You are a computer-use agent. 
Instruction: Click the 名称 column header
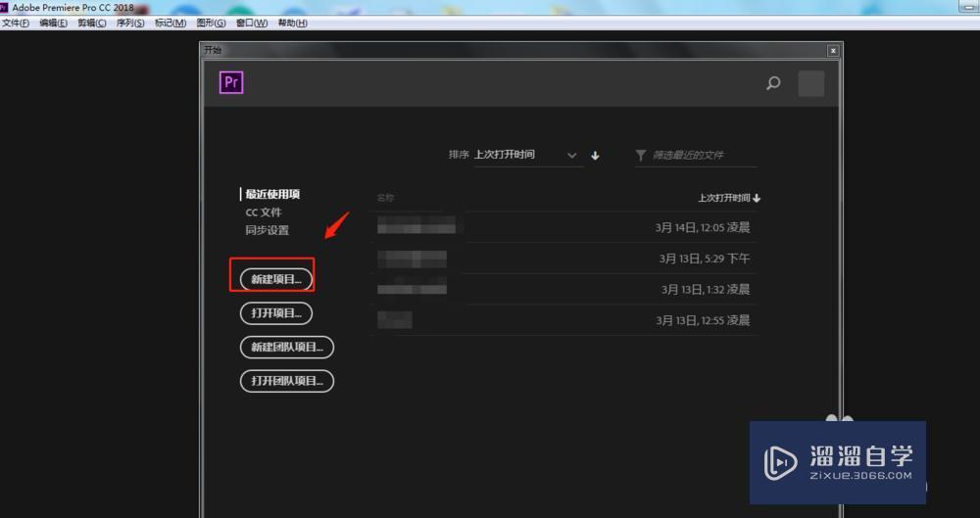coord(385,198)
